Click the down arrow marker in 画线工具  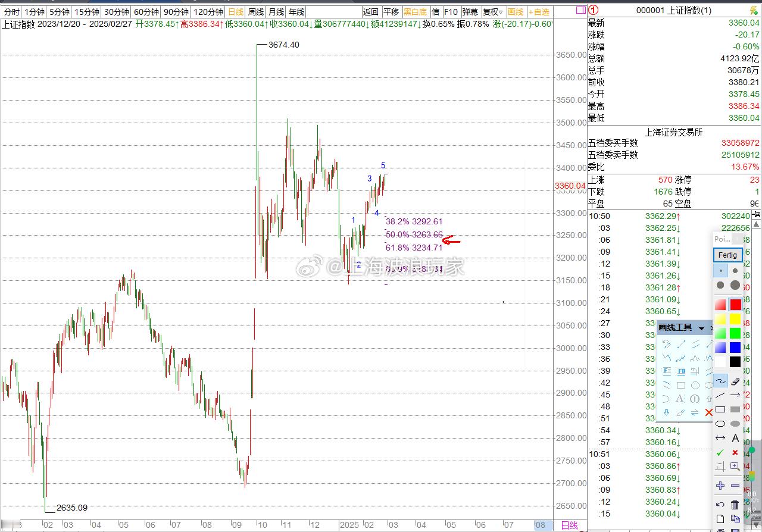tap(667, 412)
